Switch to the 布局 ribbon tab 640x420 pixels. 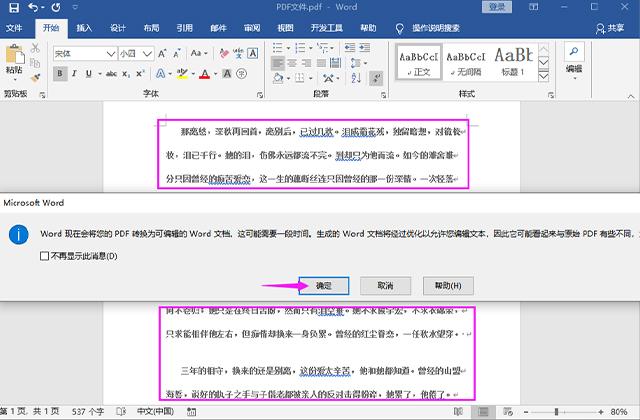click(x=151, y=28)
